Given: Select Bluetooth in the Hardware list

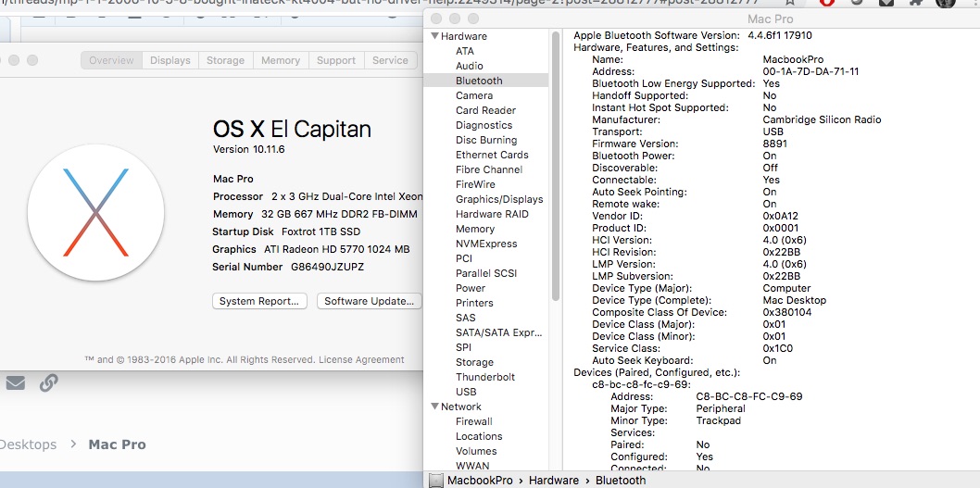Looking at the screenshot, I should pyautogui.click(x=479, y=81).
